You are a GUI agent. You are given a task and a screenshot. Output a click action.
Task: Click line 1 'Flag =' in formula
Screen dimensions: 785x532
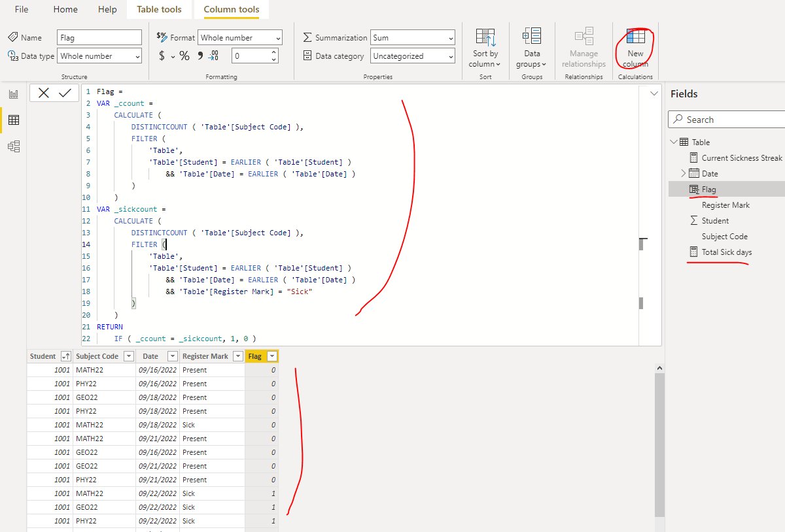pyautogui.click(x=110, y=91)
